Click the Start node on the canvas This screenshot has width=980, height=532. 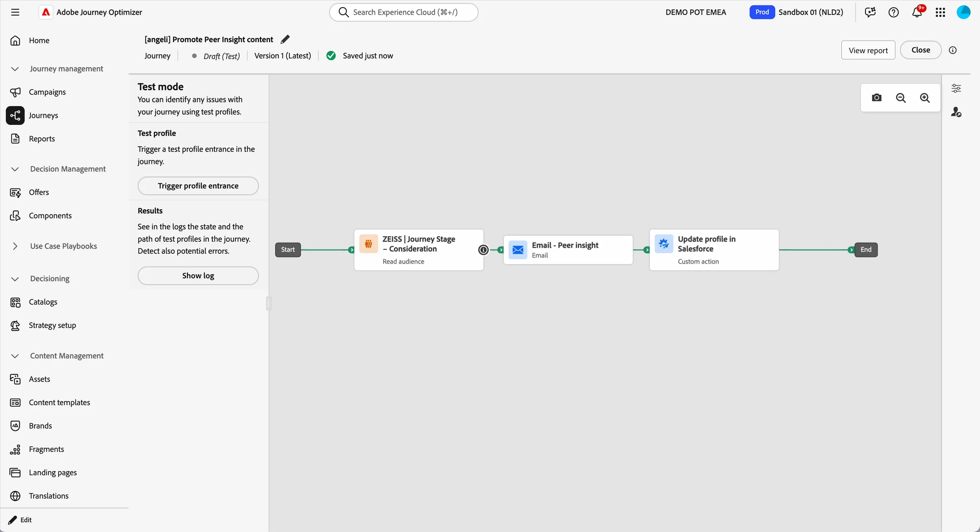point(288,250)
